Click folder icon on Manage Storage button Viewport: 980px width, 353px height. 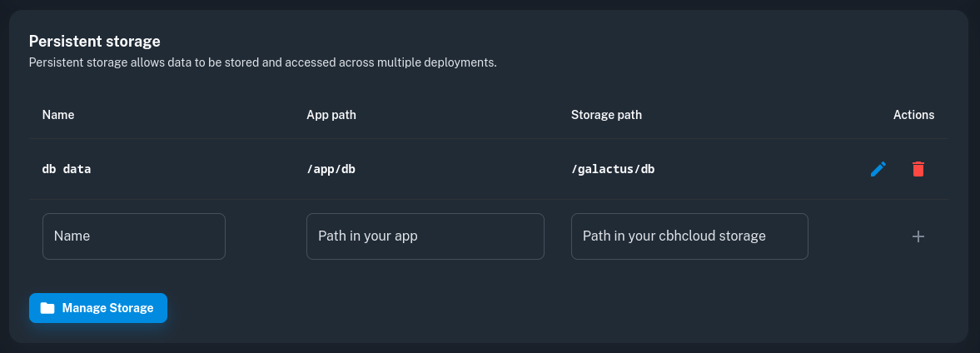pyautogui.click(x=47, y=308)
